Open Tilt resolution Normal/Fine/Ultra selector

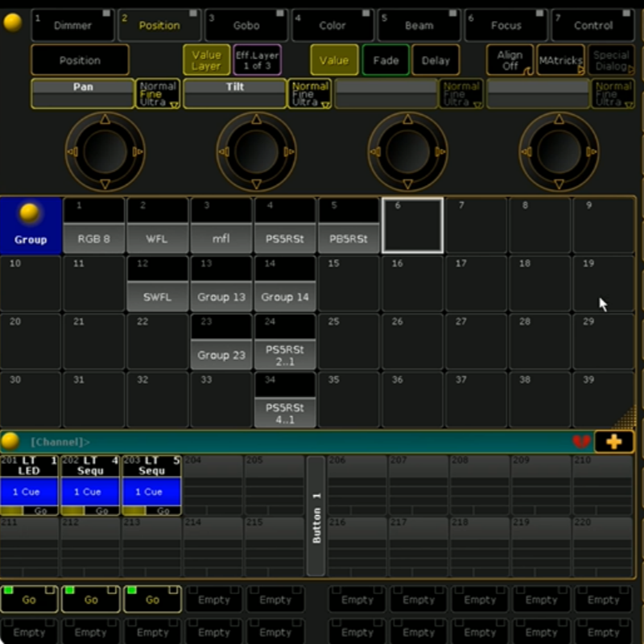(310, 93)
